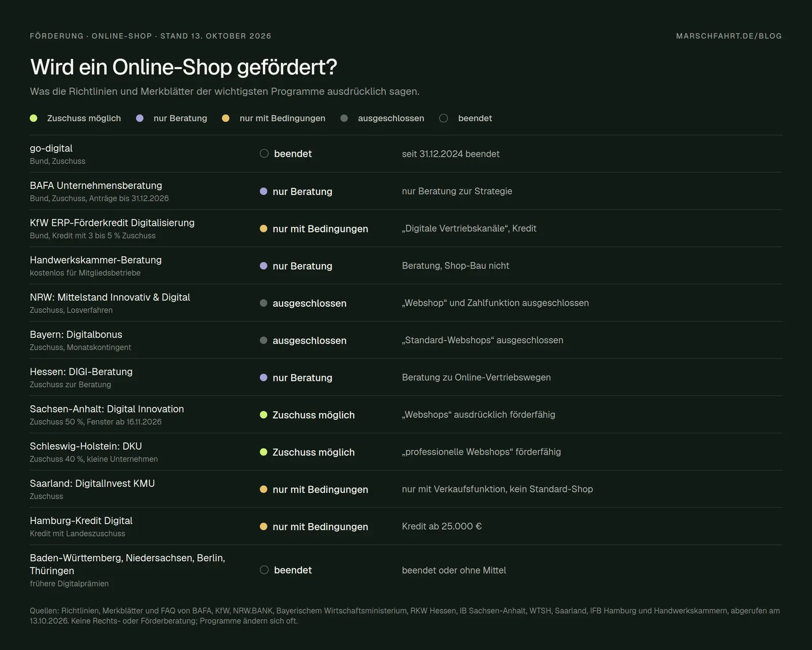Click the subline 'Zuschuss 50 %, Fenster ab 16.11.2026'
This screenshot has height=650, width=812.
coord(96,422)
